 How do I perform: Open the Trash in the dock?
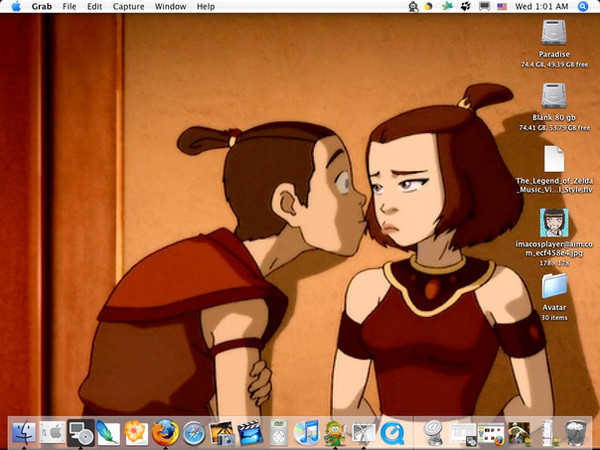576,432
